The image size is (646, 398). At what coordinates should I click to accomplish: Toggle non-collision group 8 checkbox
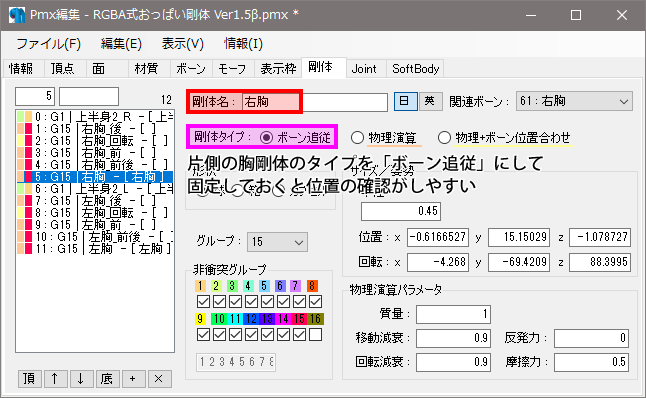click(x=316, y=302)
